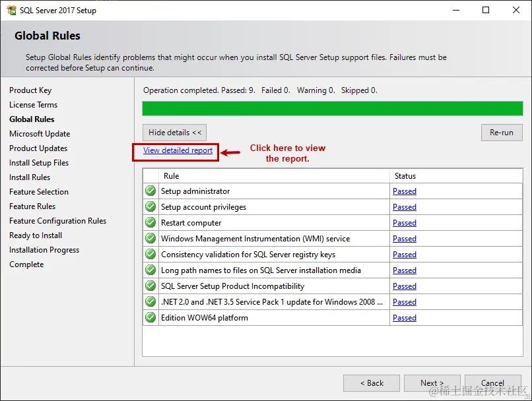
Task: Click the 'Edition WOW64 platform' rule text
Action: click(x=204, y=318)
